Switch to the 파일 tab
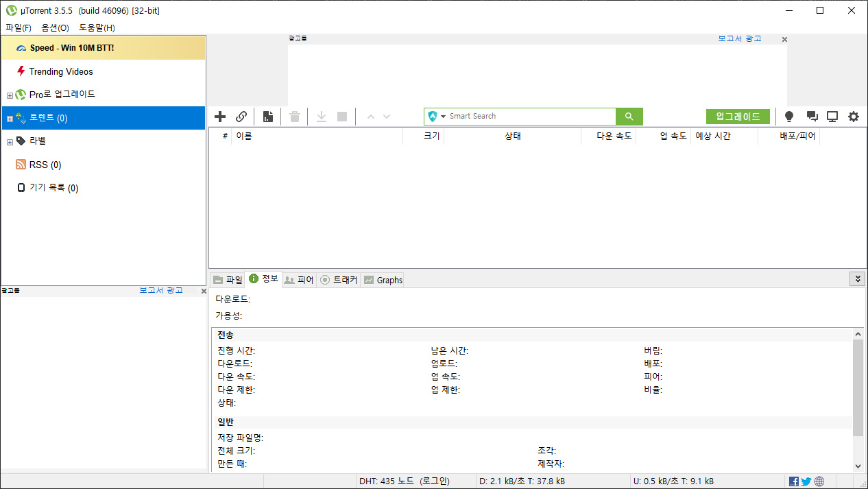The width and height of the screenshot is (868, 489). tap(228, 280)
